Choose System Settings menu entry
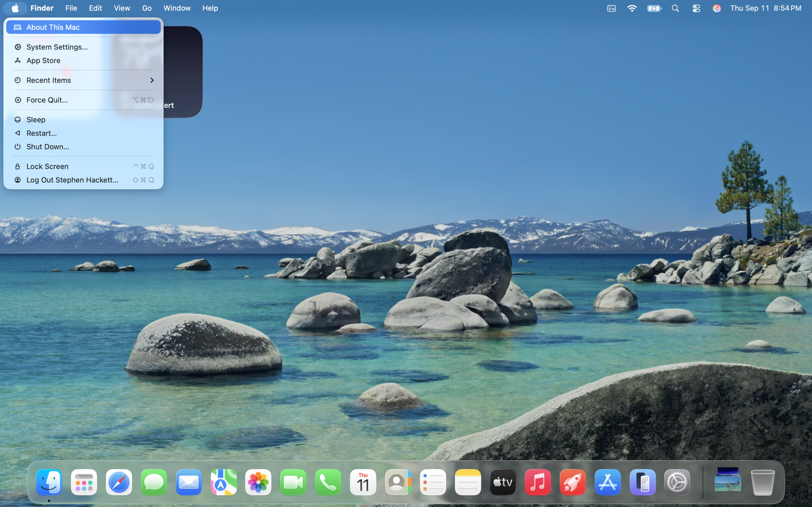 coord(57,47)
